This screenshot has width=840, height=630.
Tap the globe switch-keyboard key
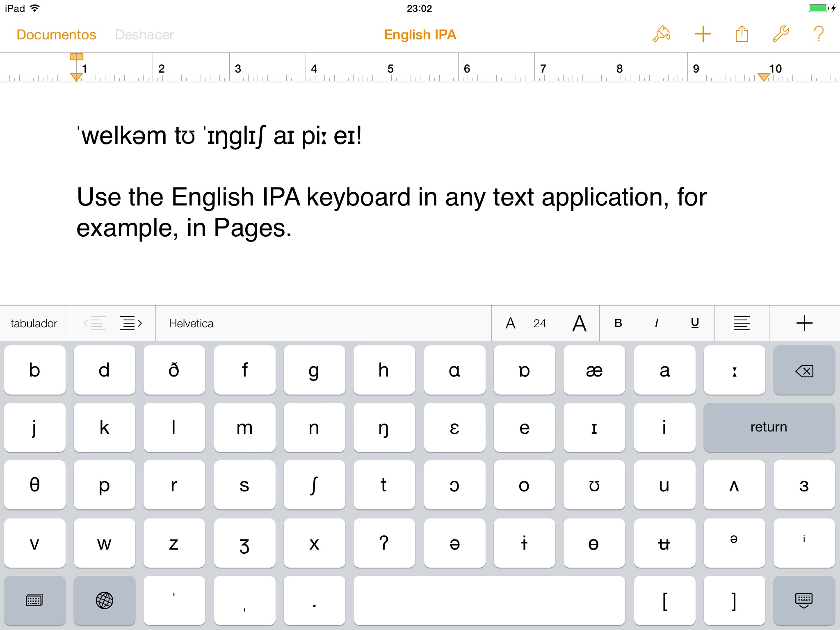pyautogui.click(x=105, y=600)
